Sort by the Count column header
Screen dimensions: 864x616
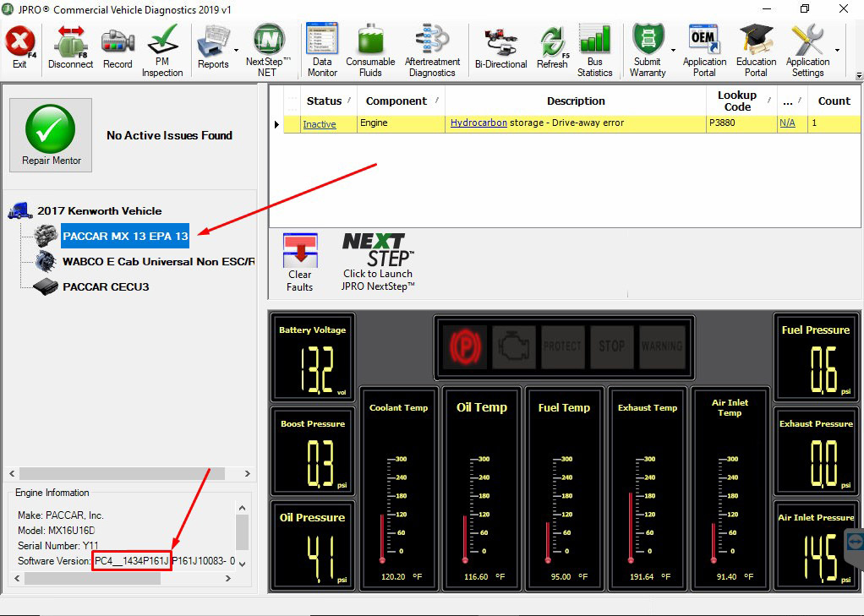point(834,101)
